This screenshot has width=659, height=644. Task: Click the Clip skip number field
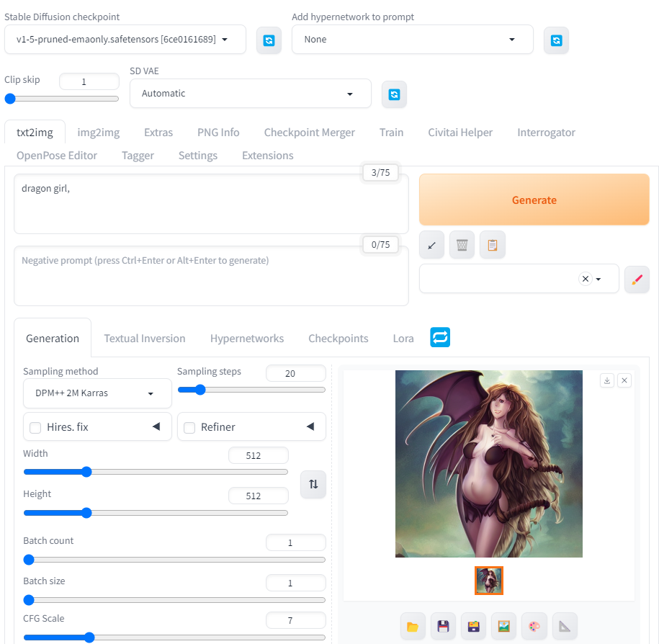89,81
